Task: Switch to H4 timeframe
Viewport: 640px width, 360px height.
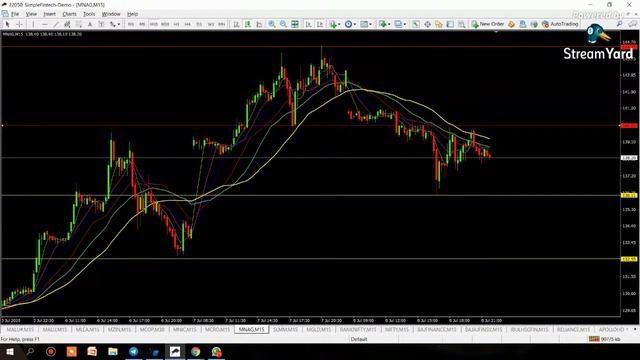Action: tap(188, 24)
